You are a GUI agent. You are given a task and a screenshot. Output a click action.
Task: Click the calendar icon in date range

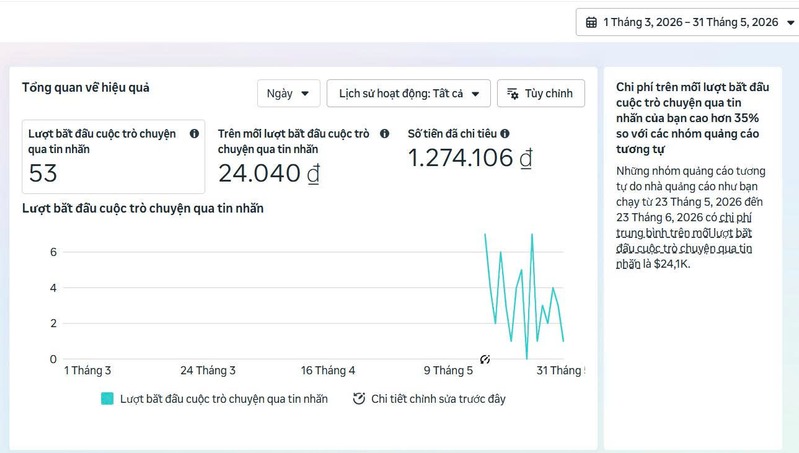point(591,22)
